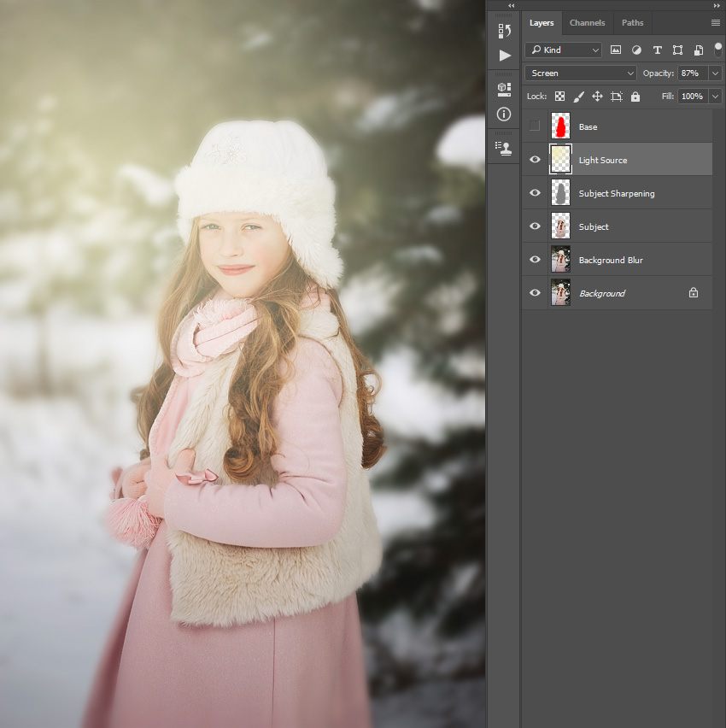This screenshot has height=728, width=726.
Task: Hide the Background Blur layer
Action: tap(535, 260)
